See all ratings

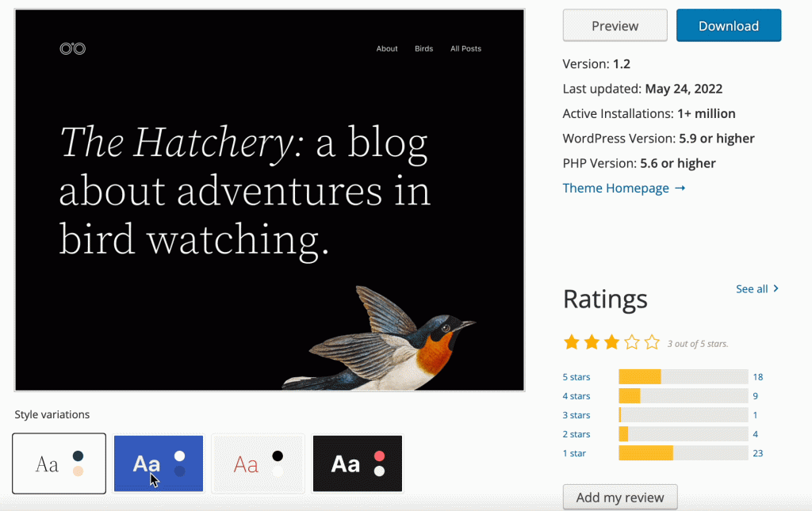pos(756,289)
